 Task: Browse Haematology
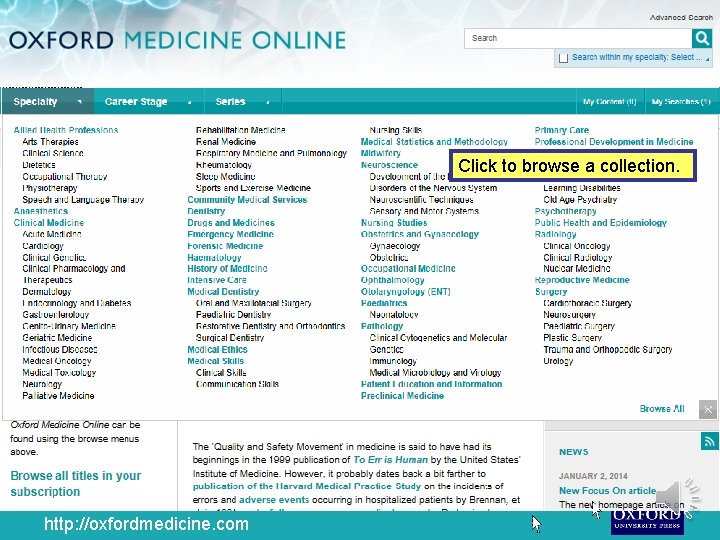click(x=214, y=257)
